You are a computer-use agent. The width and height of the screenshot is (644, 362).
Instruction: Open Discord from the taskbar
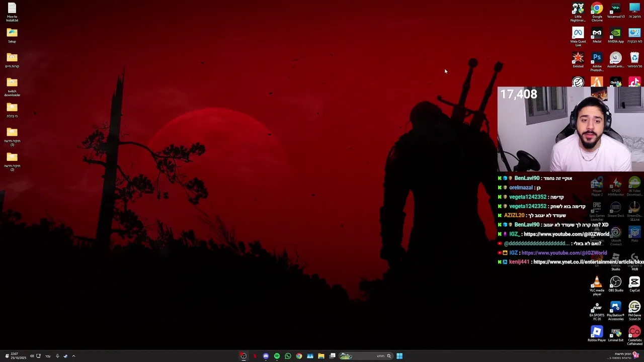click(x=266, y=356)
